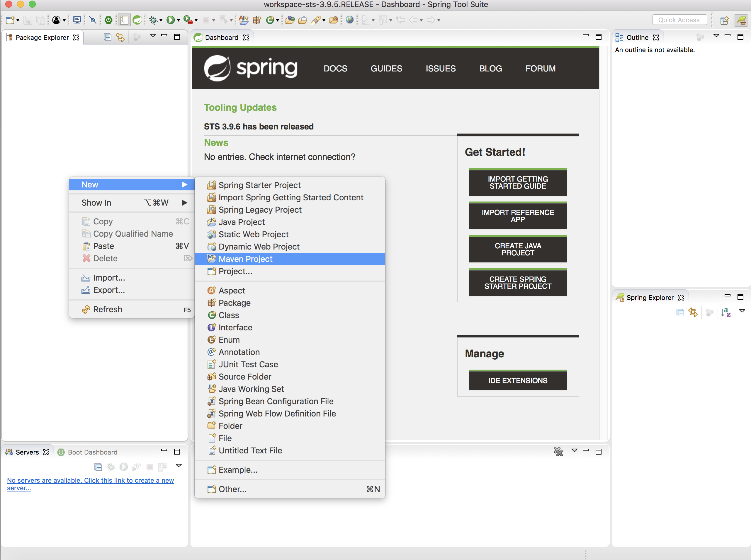Image resolution: width=751 pixels, height=560 pixels.
Task: Select JUnit Test Case menu item
Action: [x=290, y=364]
